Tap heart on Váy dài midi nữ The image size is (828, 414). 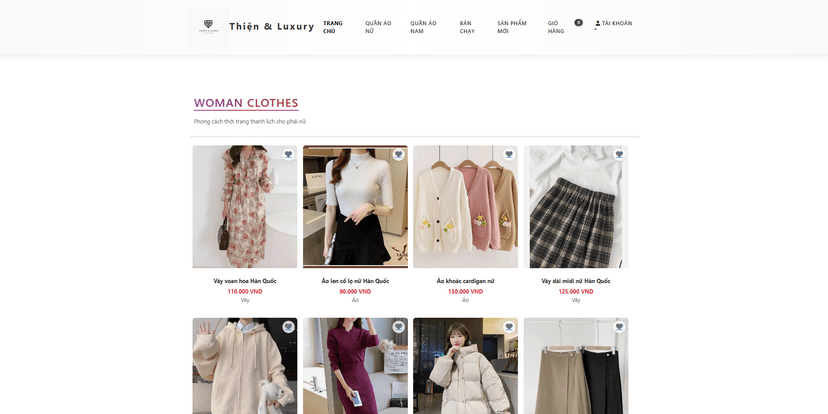tap(619, 155)
